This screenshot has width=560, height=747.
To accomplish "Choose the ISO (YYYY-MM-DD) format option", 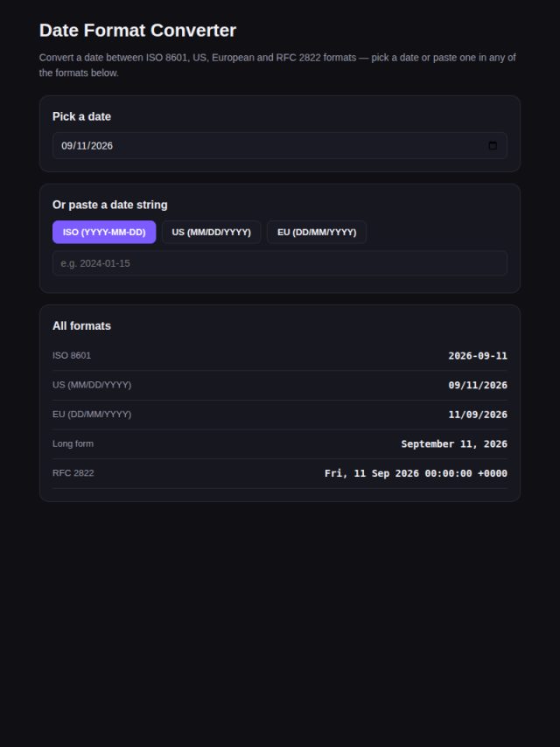I will coord(104,232).
